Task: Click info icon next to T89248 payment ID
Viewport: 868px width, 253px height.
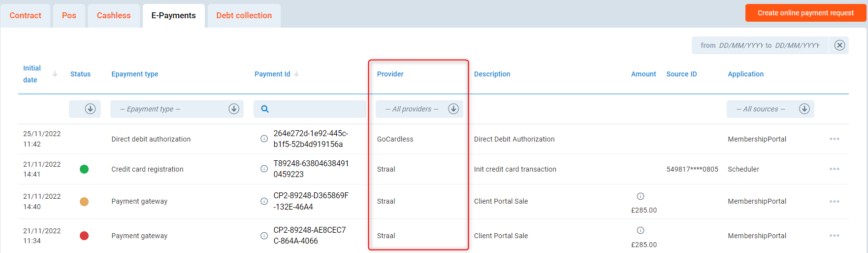Action: coord(264,169)
